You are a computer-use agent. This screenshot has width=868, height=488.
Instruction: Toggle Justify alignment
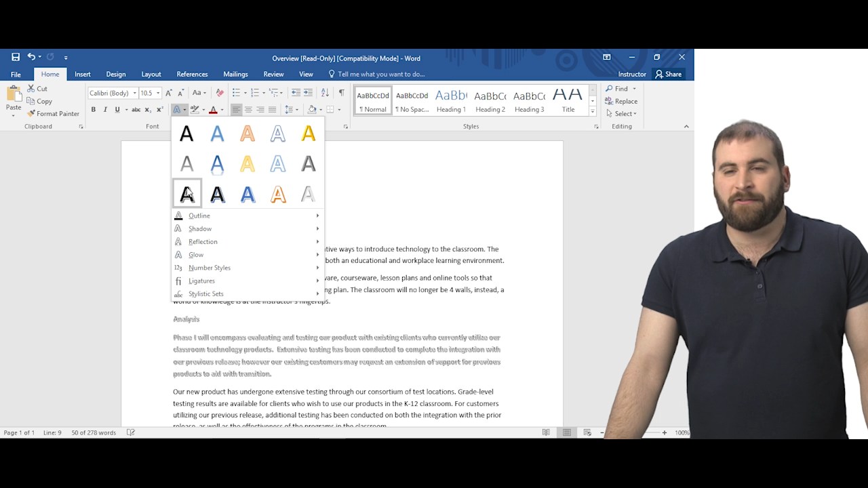click(272, 110)
